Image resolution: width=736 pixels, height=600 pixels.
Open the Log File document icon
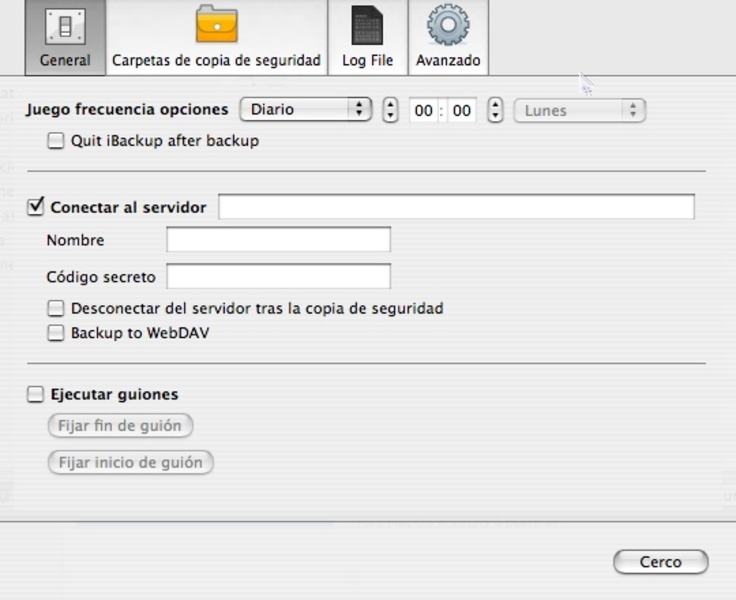click(x=368, y=25)
